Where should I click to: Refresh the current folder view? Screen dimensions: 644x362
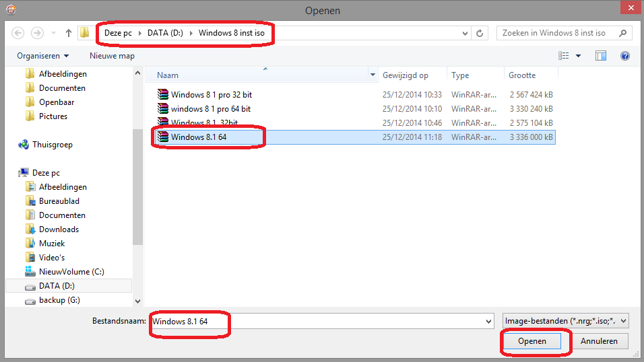pyautogui.click(x=480, y=33)
